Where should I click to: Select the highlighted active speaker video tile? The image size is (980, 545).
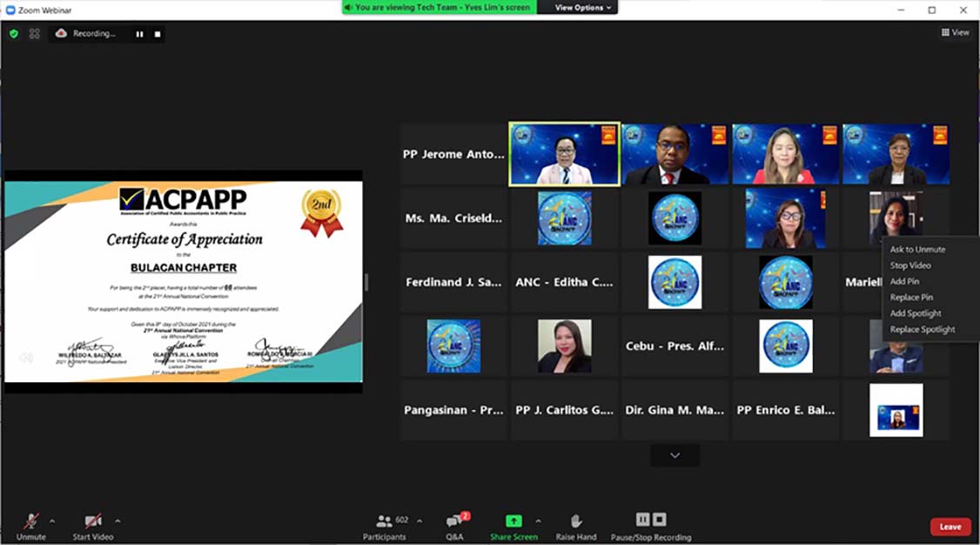click(x=564, y=154)
